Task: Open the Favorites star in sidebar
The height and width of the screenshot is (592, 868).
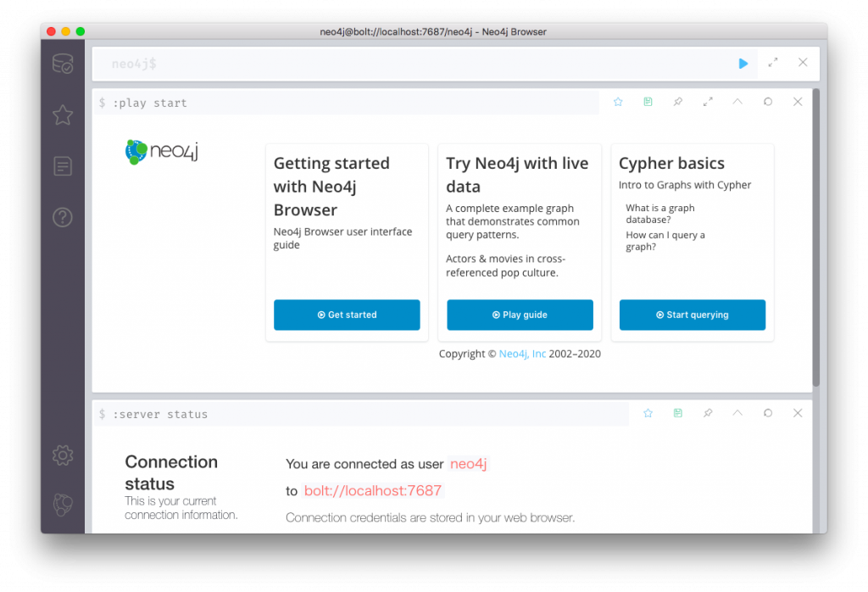Action: (63, 114)
